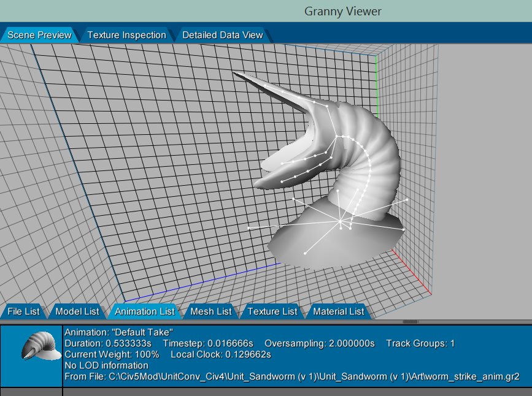532x396 pixels.
Task: Click the Animation "Default Take" text
Action: tap(119, 332)
